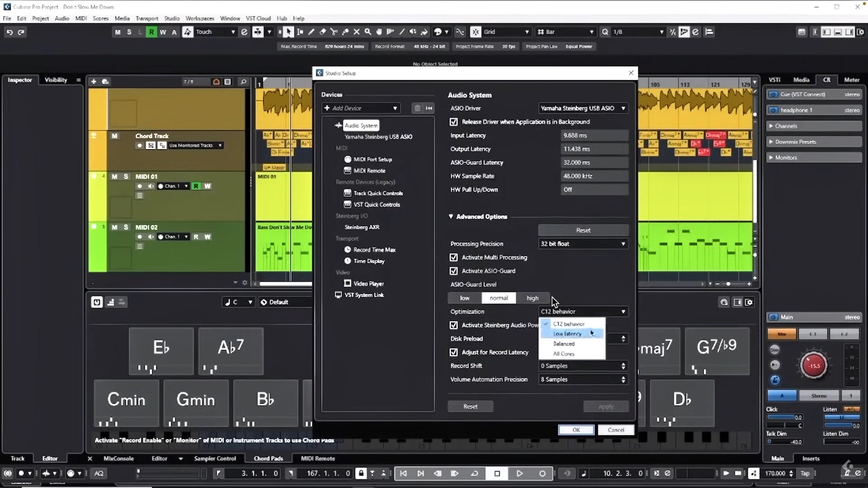Click the Undo arrow icon

pyautogui.click(x=9, y=32)
